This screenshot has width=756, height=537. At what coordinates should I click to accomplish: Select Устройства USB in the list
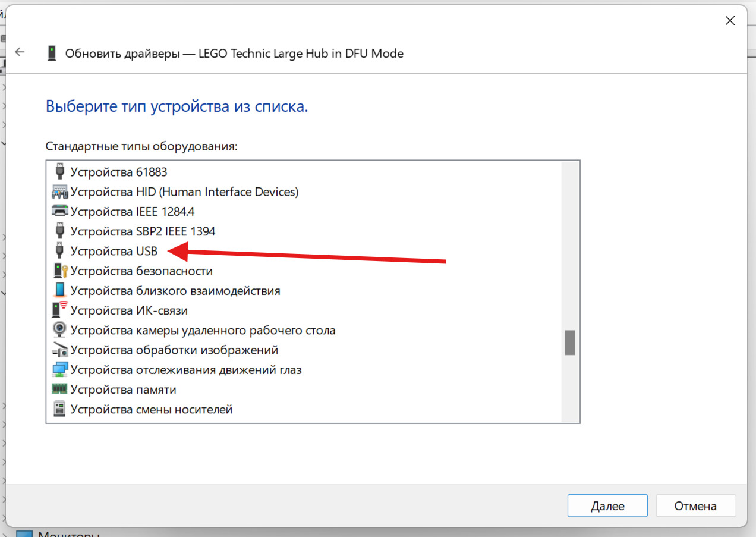(x=114, y=251)
